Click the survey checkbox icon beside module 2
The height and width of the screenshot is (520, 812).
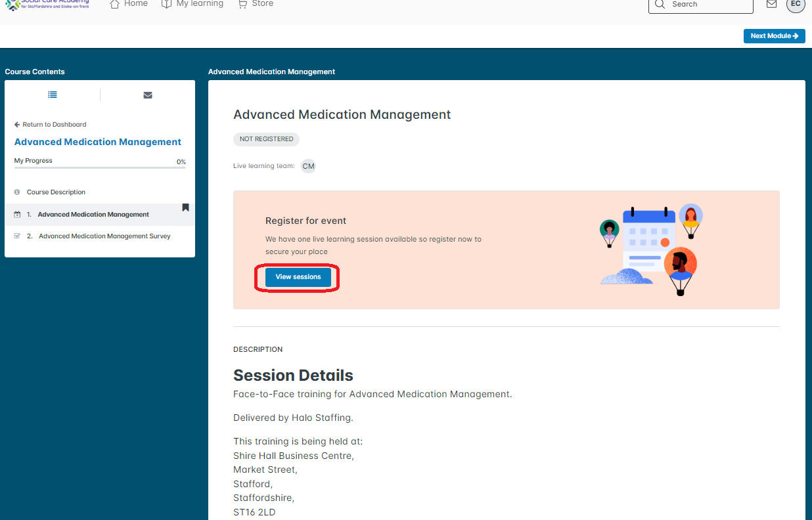(17, 236)
